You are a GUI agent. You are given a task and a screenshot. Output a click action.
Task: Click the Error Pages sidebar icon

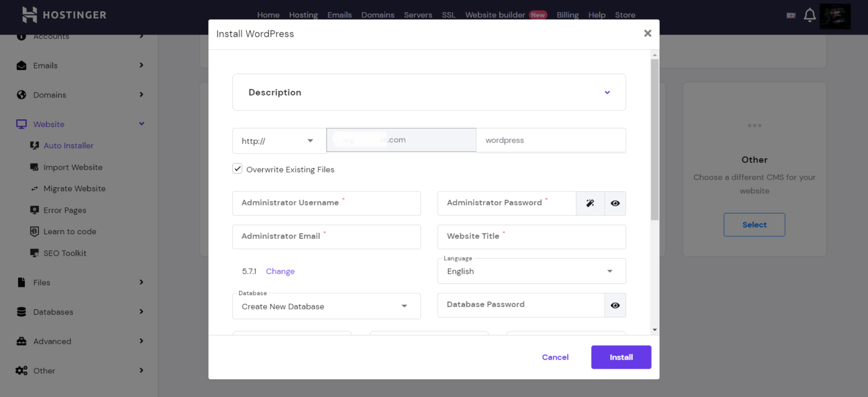(x=34, y=210)
